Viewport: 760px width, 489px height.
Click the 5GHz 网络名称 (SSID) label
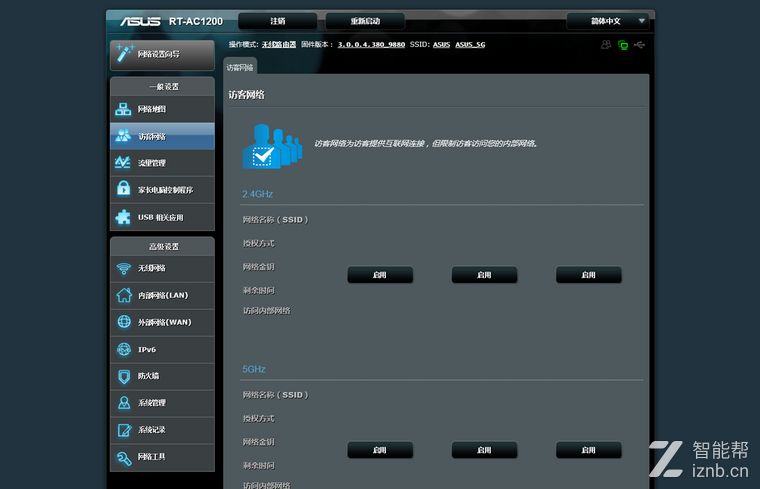pyautogui.click(x=275, y=395)
